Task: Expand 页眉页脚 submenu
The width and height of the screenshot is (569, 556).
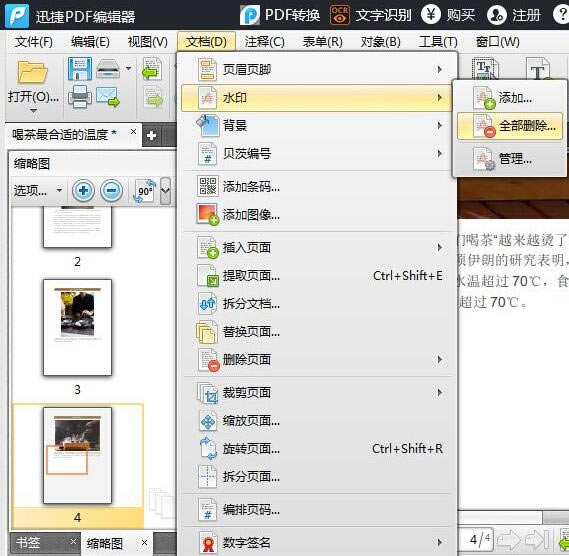Action: [x=317, y=69]
